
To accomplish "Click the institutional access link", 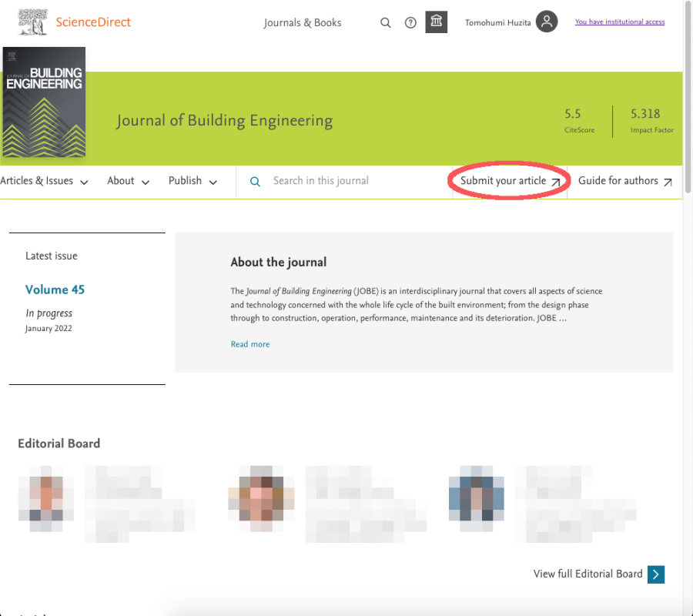I will pyautogui.click(x=619, y=22).
